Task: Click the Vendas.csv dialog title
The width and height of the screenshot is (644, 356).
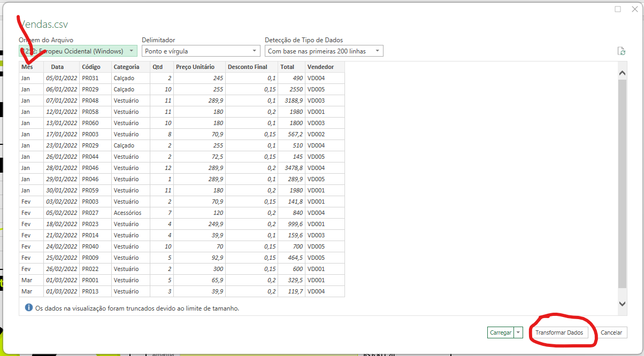Action: tap(44, 25)
